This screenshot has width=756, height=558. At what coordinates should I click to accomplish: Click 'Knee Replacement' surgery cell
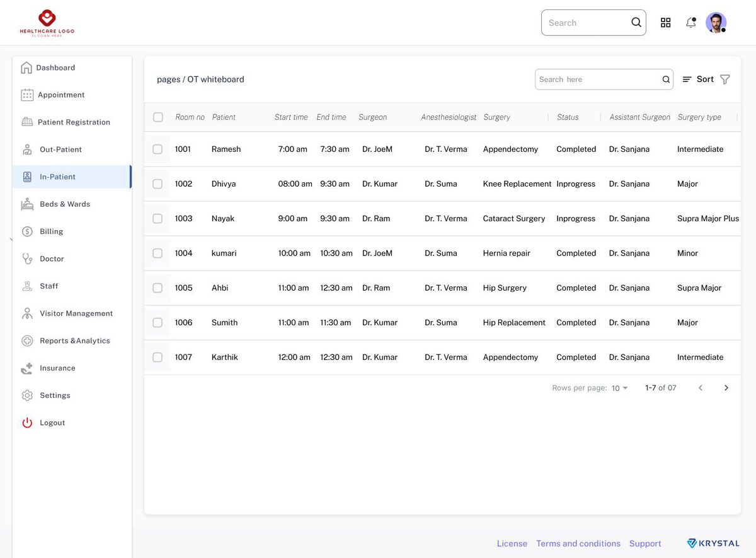517,184
